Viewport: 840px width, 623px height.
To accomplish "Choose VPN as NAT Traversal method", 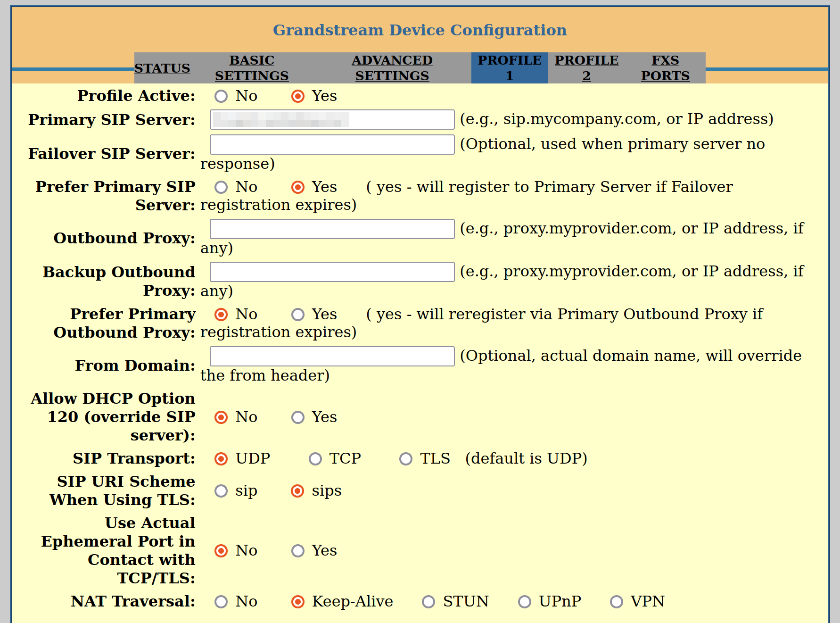I will point(616,601).
